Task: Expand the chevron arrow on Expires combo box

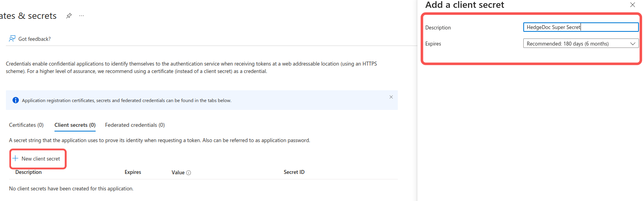Action: tap(633, 44)
